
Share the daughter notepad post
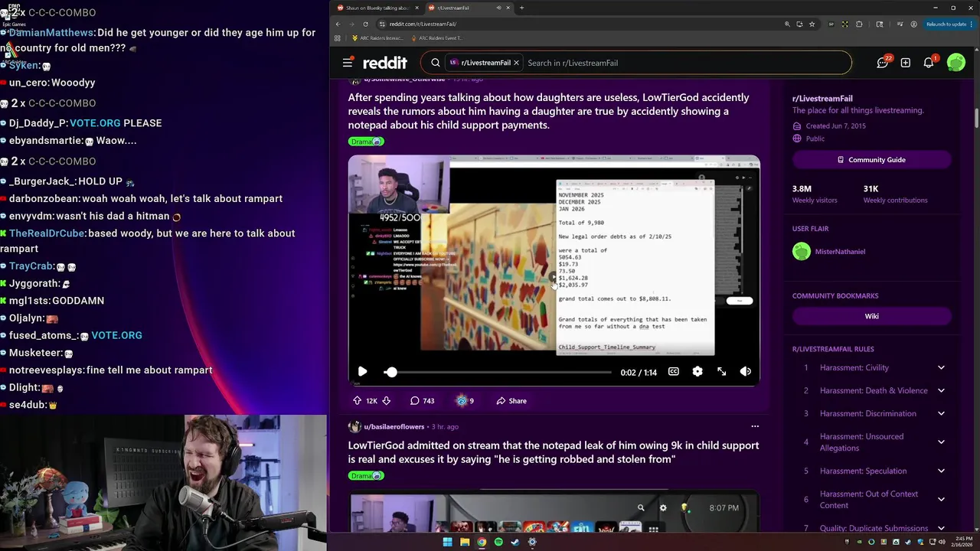(511, 401)
